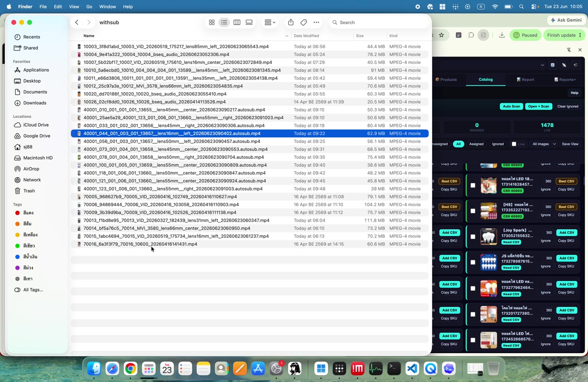Image resolution: width=588 pixels, height=382 pixels.
Task: Open the Finder Share button
Action: click(291, 22)
